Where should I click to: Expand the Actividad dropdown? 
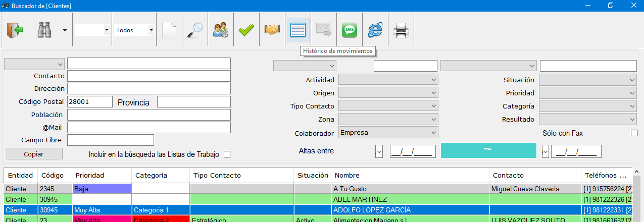[x=388, y=80]
